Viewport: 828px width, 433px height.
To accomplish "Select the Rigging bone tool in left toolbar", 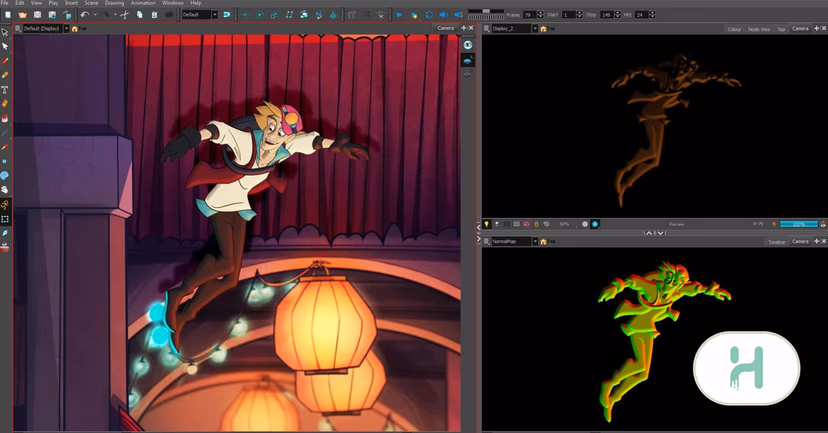I will (5, 204).
